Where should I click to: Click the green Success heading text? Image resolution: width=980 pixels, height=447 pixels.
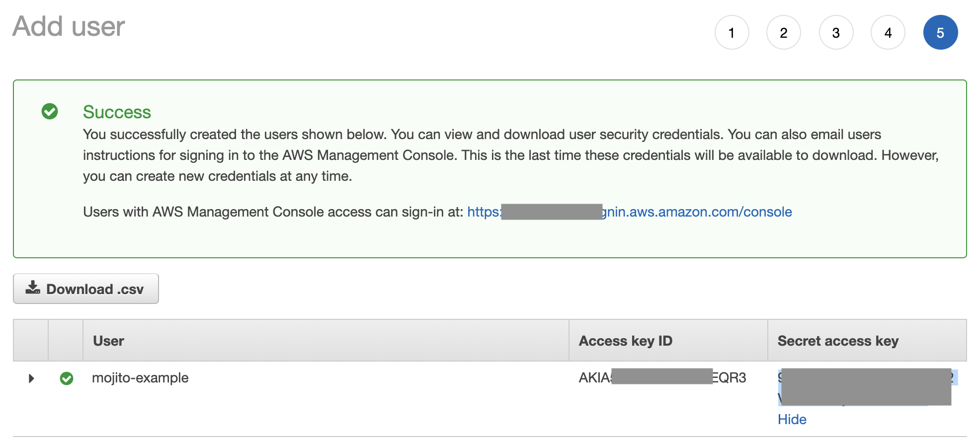tap(117, 112)
